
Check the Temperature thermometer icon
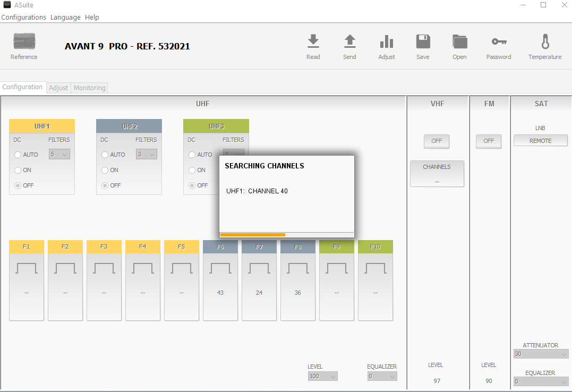point(545,41)
